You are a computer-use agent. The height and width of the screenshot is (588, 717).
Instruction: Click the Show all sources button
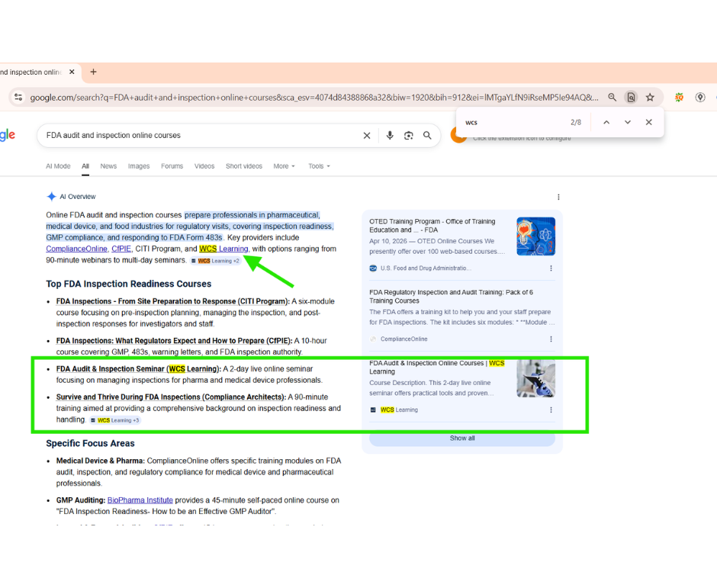coord(461,439)
